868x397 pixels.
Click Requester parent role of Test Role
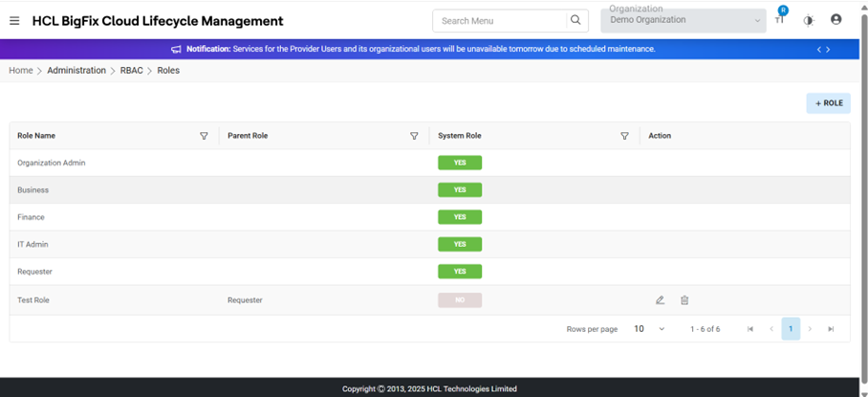245,300
